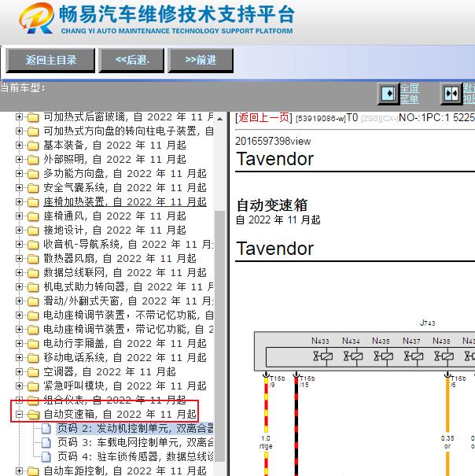Screen dimensions: 475x476
Task: Expand the 座椅加热装置 tree node
Action: (19, 202)
